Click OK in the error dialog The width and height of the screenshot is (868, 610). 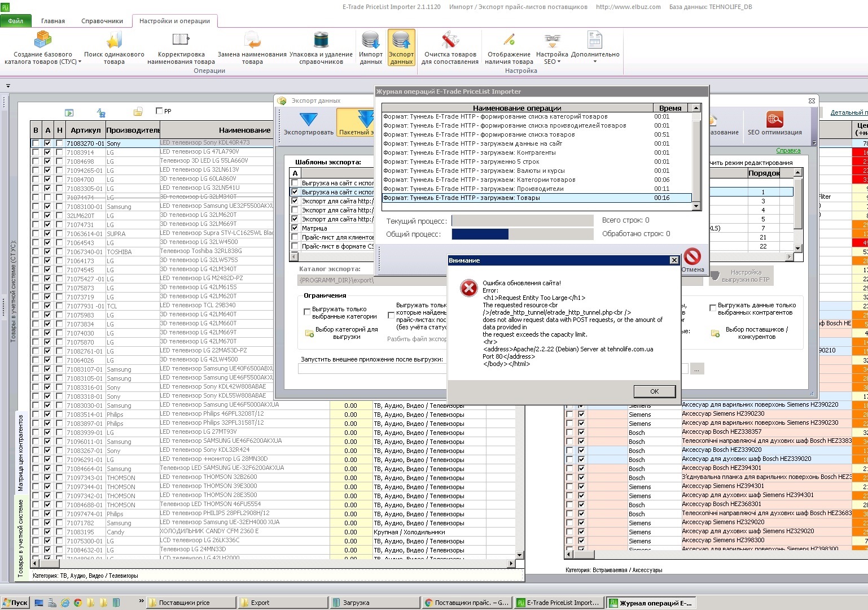pyautogui.click(x=654, y=391)
